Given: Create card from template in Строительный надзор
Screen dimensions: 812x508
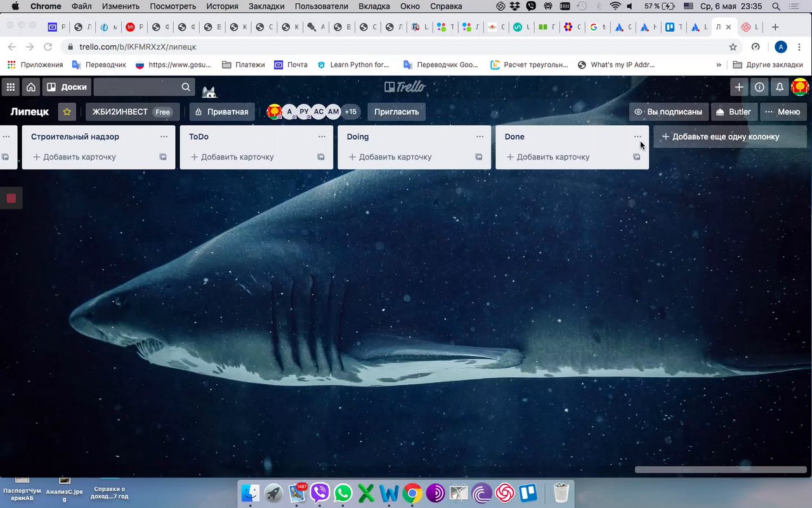Looking at the screenshot, I should [x=163, y=157].
